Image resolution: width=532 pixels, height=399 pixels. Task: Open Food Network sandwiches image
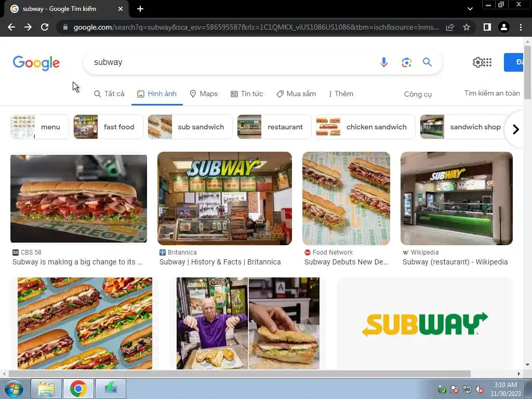click(x=346, y=198)
